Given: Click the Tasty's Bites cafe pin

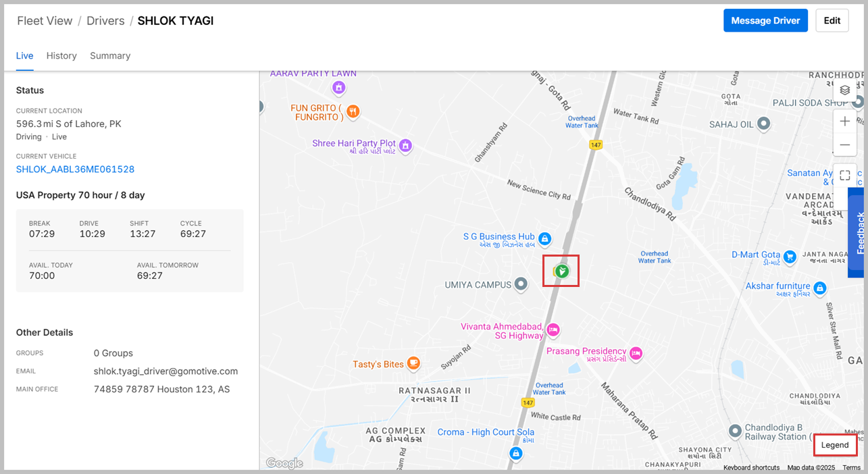Looking at the screenshot, I should 413,364.
